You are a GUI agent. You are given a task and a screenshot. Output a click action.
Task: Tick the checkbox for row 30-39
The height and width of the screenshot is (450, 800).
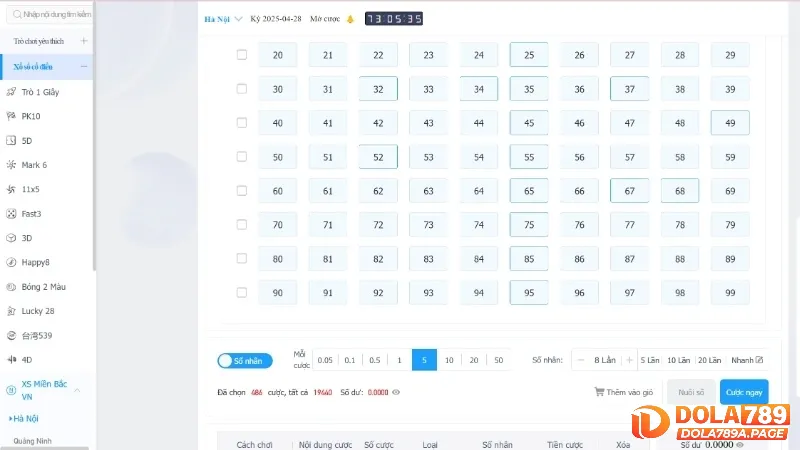(242, 89)
